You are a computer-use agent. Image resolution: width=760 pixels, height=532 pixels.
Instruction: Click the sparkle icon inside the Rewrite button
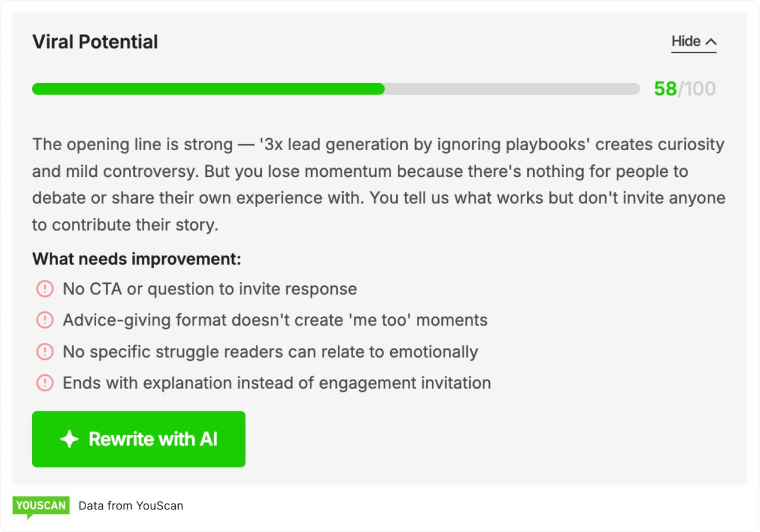coord(69,439)
